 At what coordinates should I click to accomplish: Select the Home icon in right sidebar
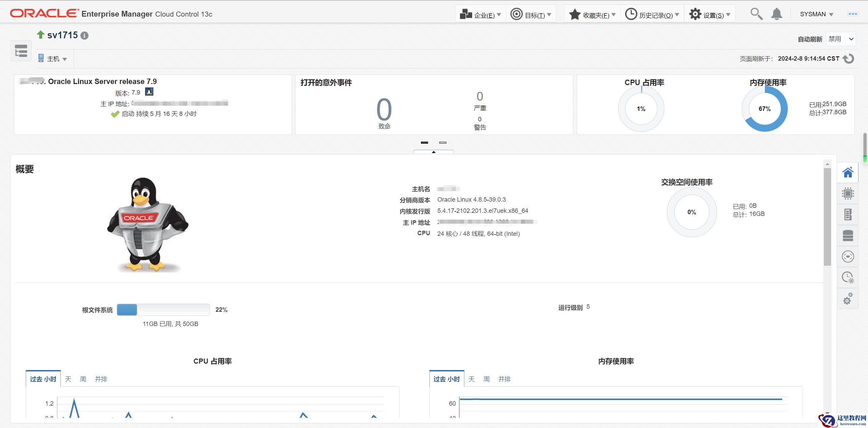[x=848, y=172]
